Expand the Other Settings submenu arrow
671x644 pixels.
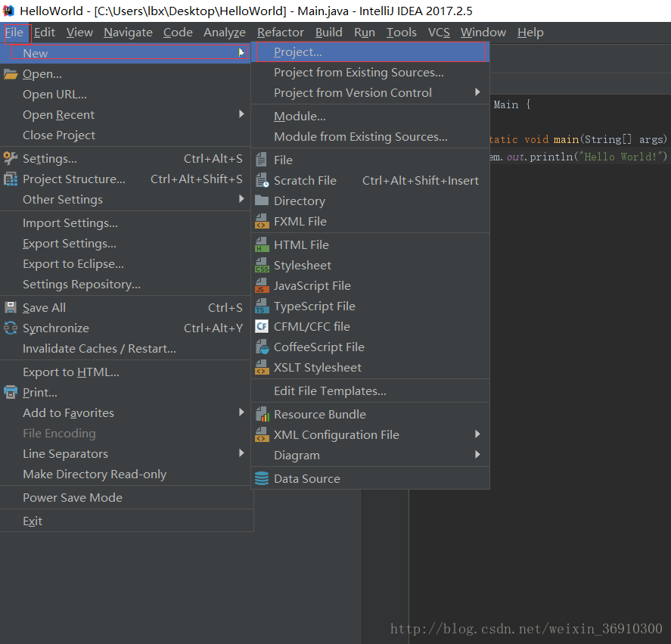point(241,199)
